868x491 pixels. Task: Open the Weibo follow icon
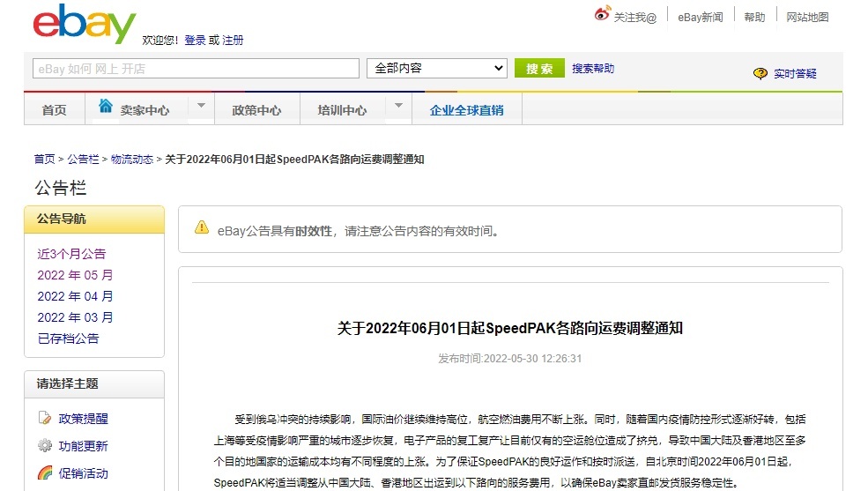click(603, 15)
